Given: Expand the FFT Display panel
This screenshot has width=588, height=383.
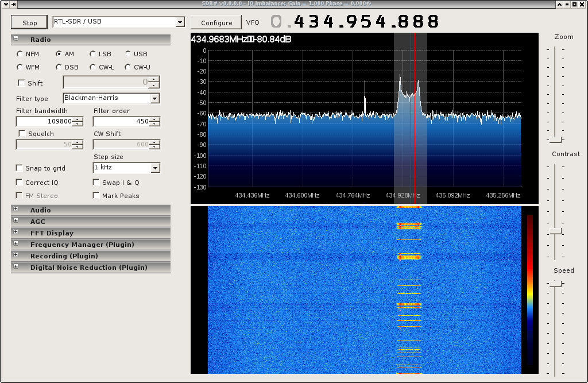Looking at the screenshot, I should point(14,233).
